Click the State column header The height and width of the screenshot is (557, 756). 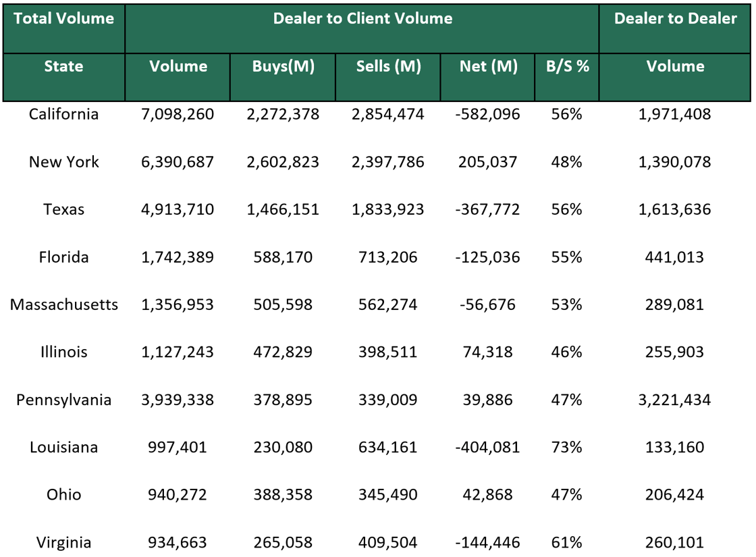coord(64,66)
